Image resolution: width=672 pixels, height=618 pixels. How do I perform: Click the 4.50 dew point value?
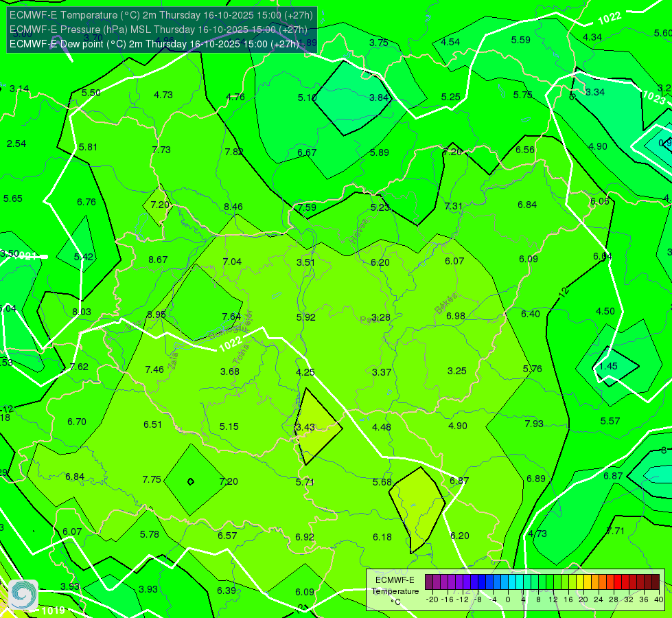[605, 311]
